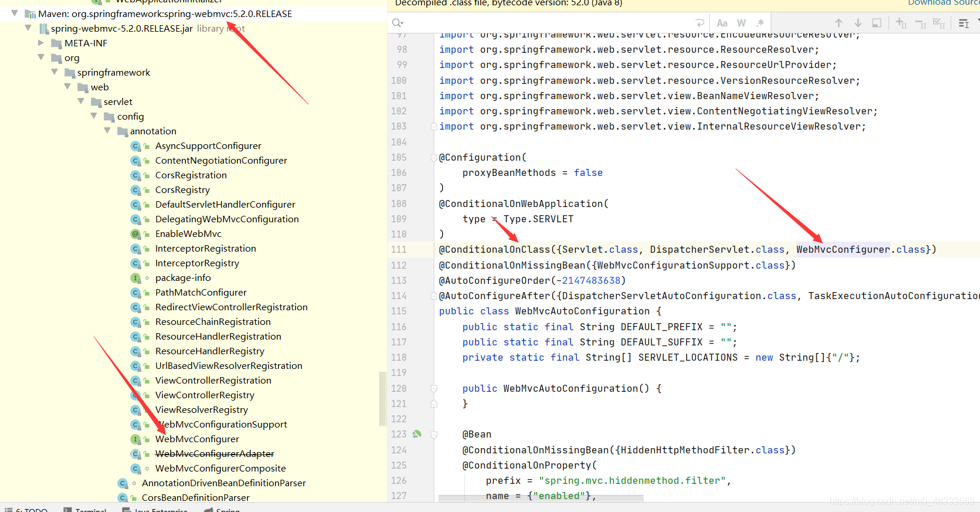Click the search magnifier history icon
The height and width of the screenshot is (512, 980).
(397, 23)
